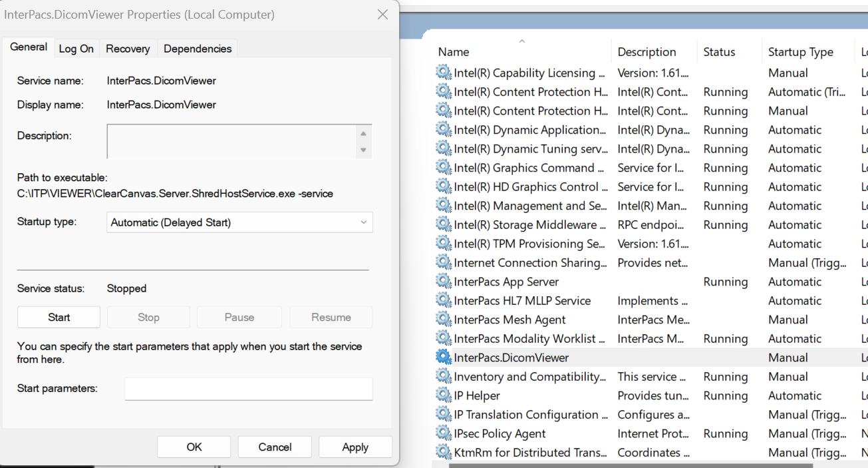This screenshot has height=468, width=868.
Task: Click gear icon beside Inventory and Compatibility service
Action: click(x=444, y=376)
